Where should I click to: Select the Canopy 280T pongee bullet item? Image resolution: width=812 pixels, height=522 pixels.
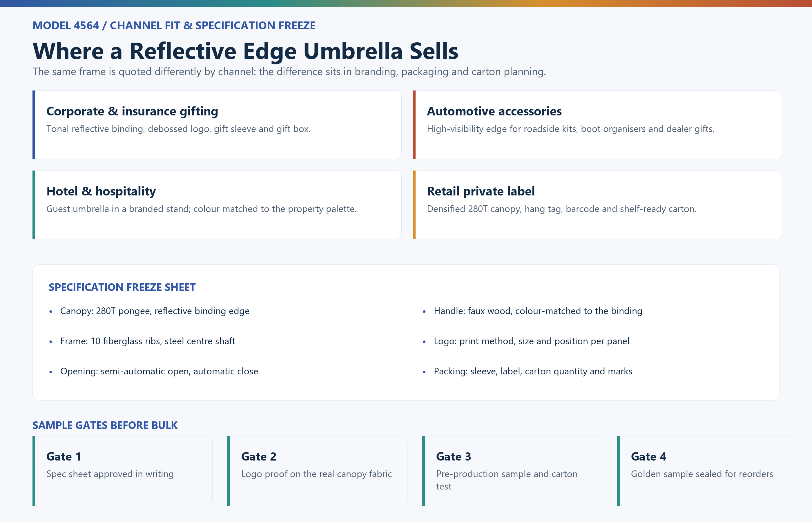[x=155, y=311]
